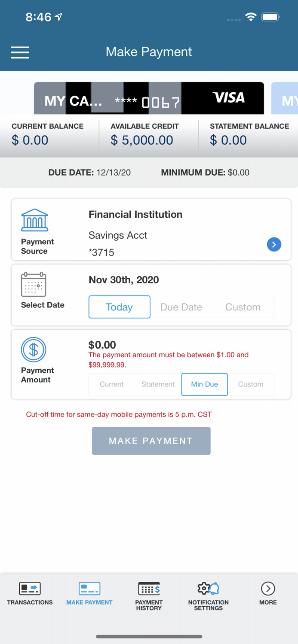Expand the Payment Source chevron
Image resolution: width=298 pixels, height=644 pixels.
[274, 244]
